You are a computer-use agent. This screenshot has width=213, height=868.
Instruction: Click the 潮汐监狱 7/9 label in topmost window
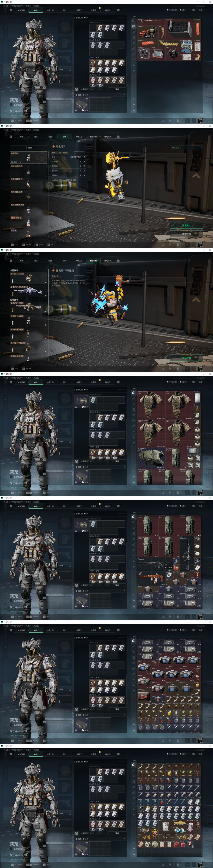pos(95,75)
